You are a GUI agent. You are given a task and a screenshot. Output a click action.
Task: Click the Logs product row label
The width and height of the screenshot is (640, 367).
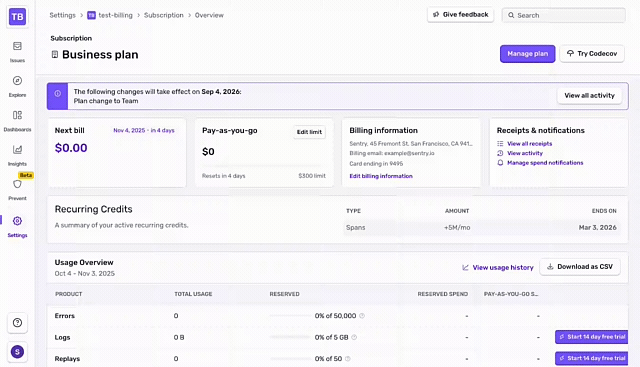[62, 337]
